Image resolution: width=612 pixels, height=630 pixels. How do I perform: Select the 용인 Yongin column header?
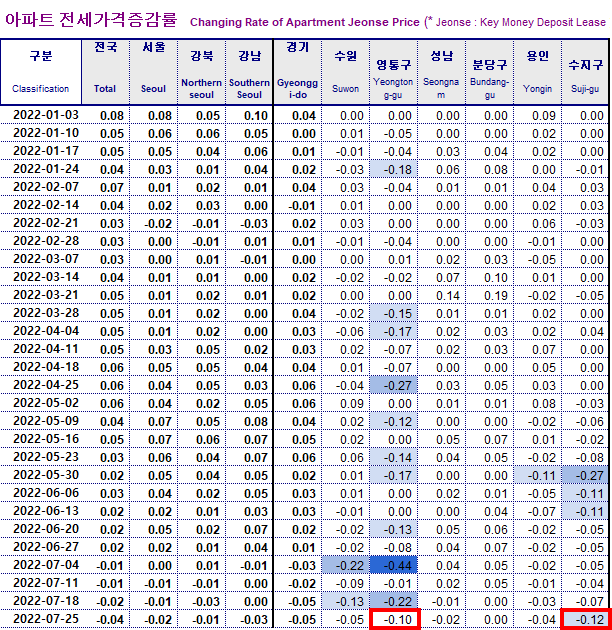point(537,72)
